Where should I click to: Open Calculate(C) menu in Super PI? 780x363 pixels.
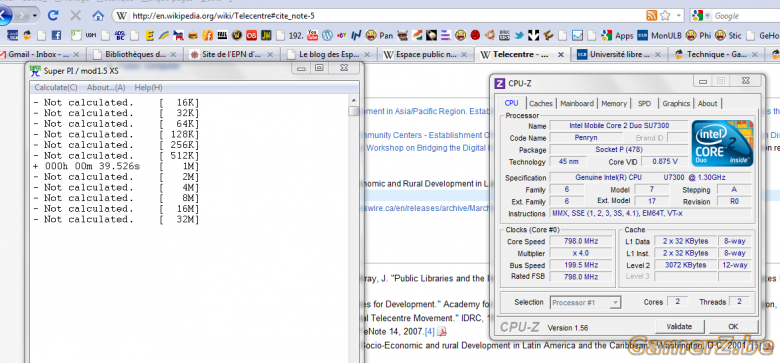[56, 88]
